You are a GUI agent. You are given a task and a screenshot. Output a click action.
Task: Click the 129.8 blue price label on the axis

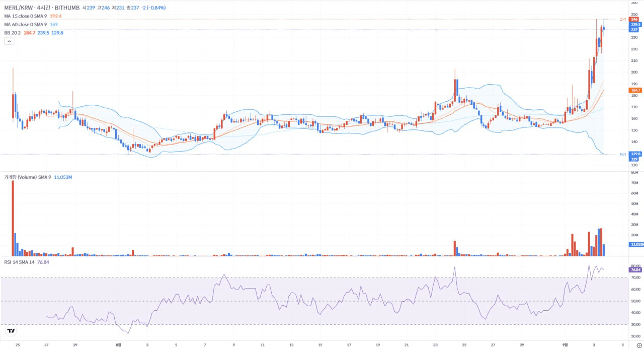click(635, 154)
